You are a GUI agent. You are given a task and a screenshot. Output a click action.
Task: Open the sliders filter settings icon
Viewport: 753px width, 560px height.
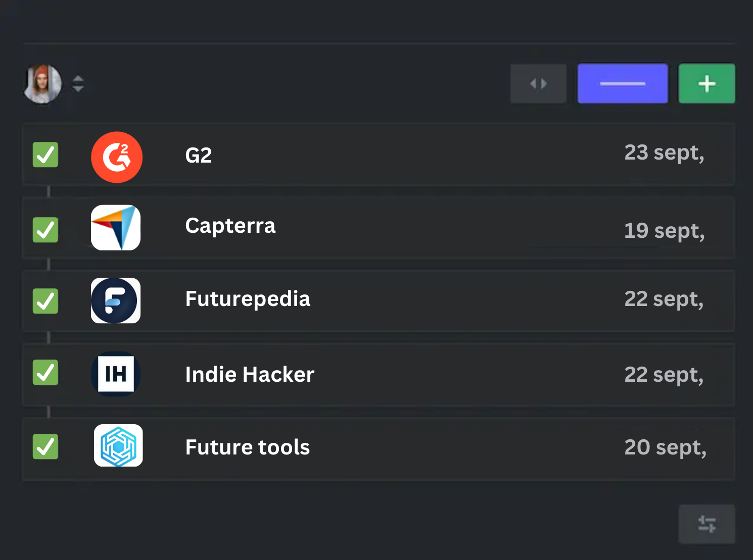coord(707,524)
